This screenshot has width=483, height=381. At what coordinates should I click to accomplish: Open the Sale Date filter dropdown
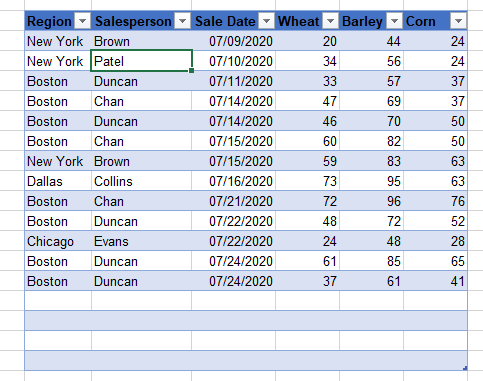(x=266, y=21)
